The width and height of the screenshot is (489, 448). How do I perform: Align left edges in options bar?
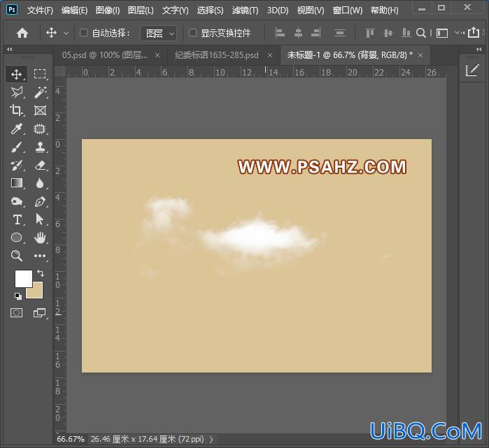tap(280, 33)
